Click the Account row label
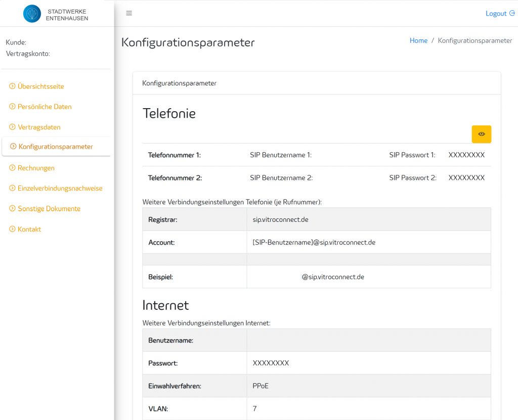518x420 pixels. [161, 243]
